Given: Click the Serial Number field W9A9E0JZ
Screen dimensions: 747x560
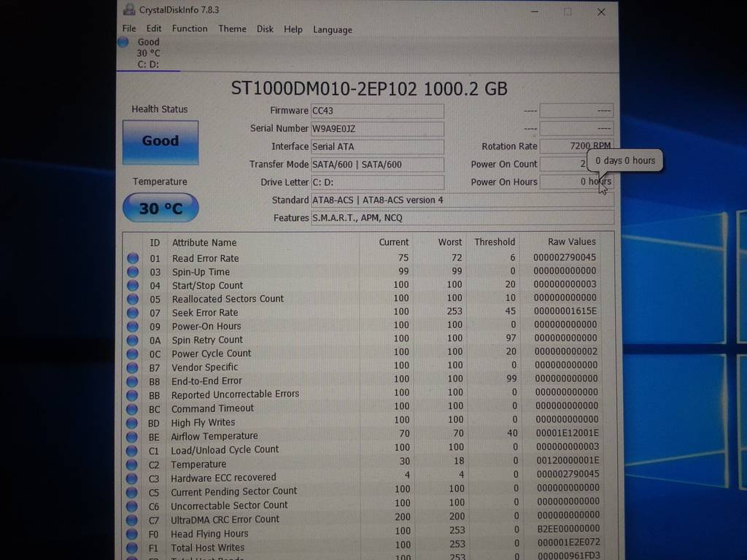Looking at the screenshot, I should [x=377, y=129].
